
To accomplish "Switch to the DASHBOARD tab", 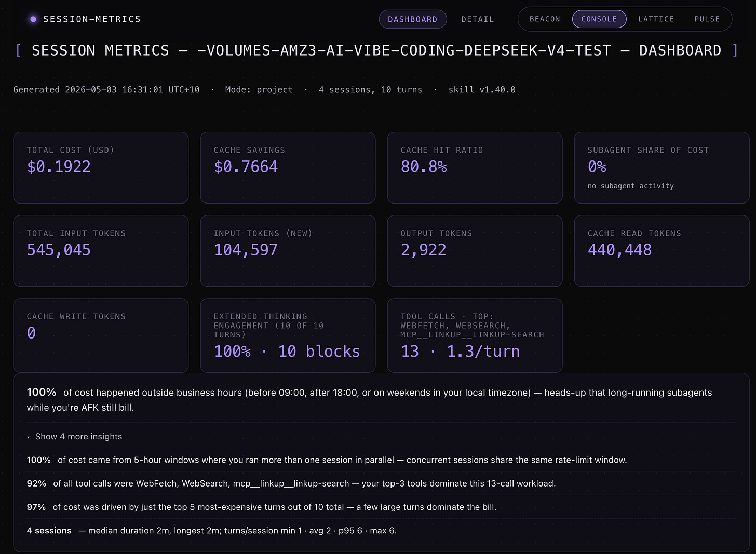I will (413, 19).
